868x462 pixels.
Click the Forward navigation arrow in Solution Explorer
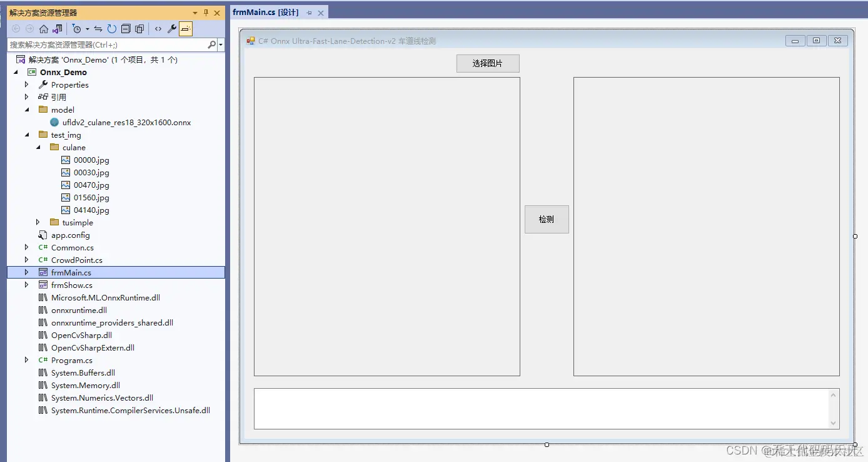29,29
